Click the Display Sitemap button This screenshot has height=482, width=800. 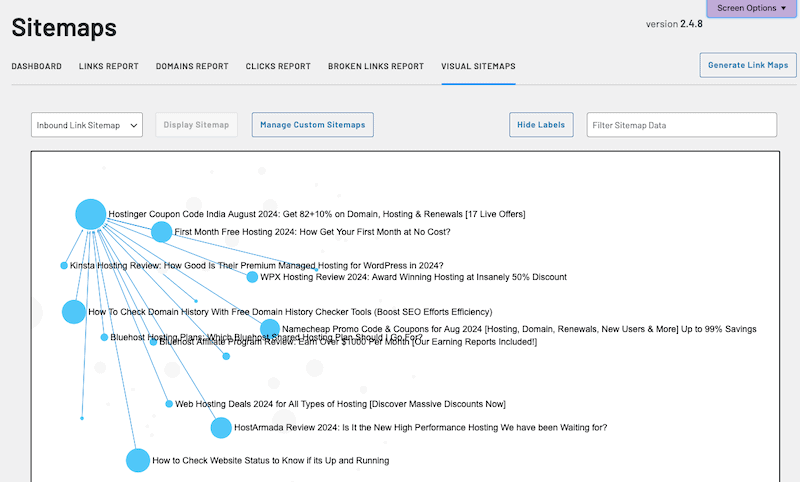[x=196, y=125]
